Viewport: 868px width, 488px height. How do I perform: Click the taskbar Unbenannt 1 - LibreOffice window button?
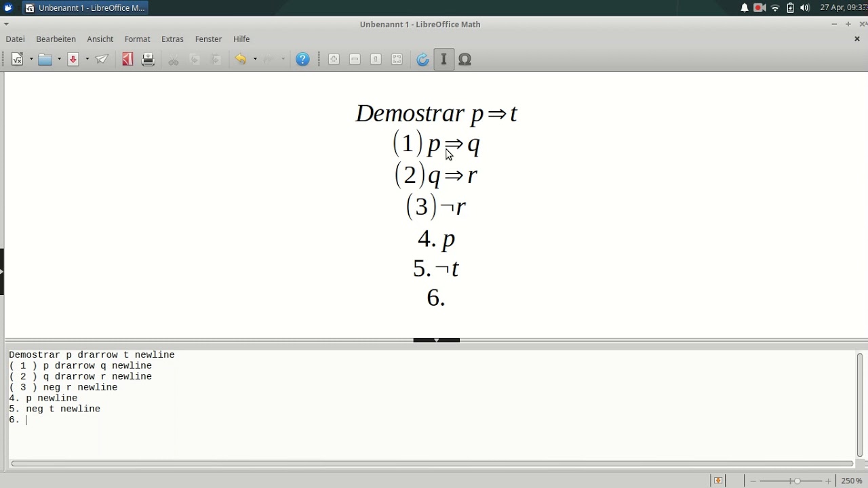(85, 8)
